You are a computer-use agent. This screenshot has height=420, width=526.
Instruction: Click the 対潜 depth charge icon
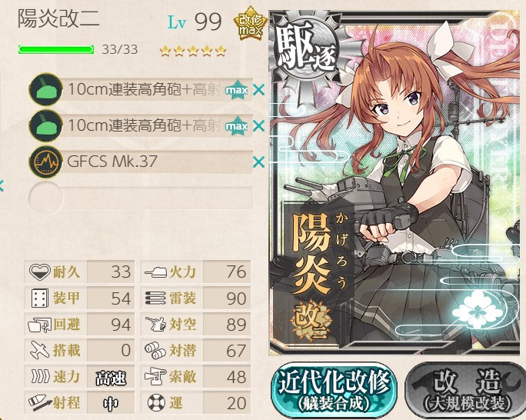(155, 351)
